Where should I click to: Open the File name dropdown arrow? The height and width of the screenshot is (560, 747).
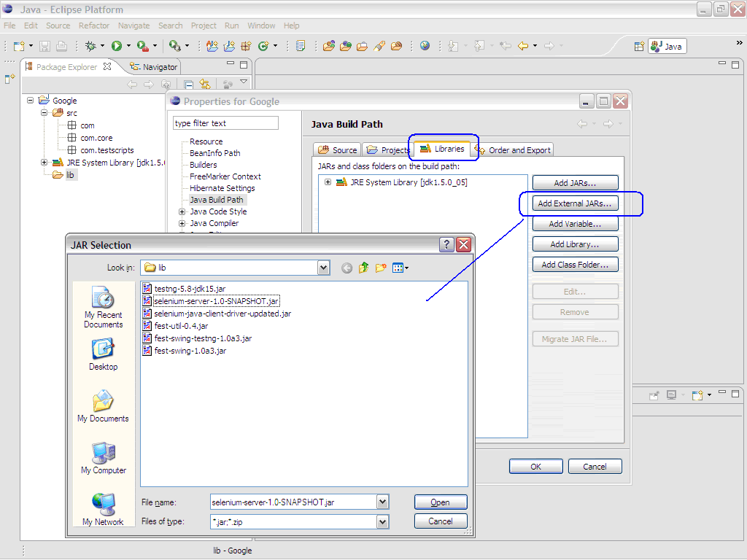point(382,502)
